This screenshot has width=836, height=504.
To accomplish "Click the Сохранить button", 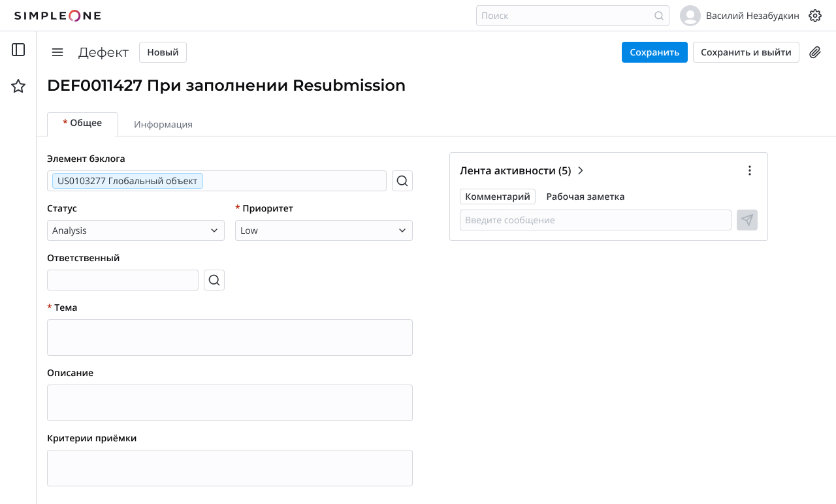I will [x=654, y=52].
